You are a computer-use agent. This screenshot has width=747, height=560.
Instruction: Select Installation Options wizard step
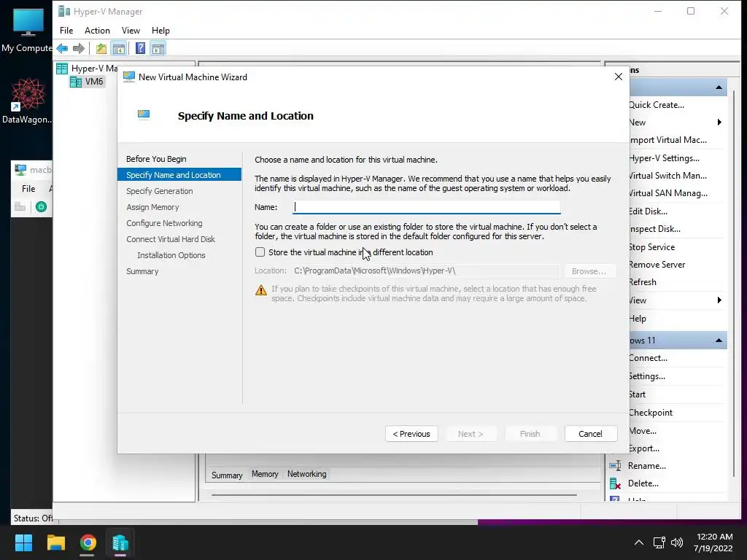[171, 255]
